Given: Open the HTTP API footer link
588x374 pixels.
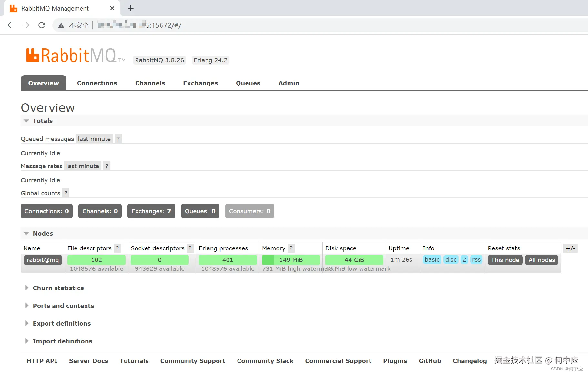Looking at the screenshot, I should (42, 361).
